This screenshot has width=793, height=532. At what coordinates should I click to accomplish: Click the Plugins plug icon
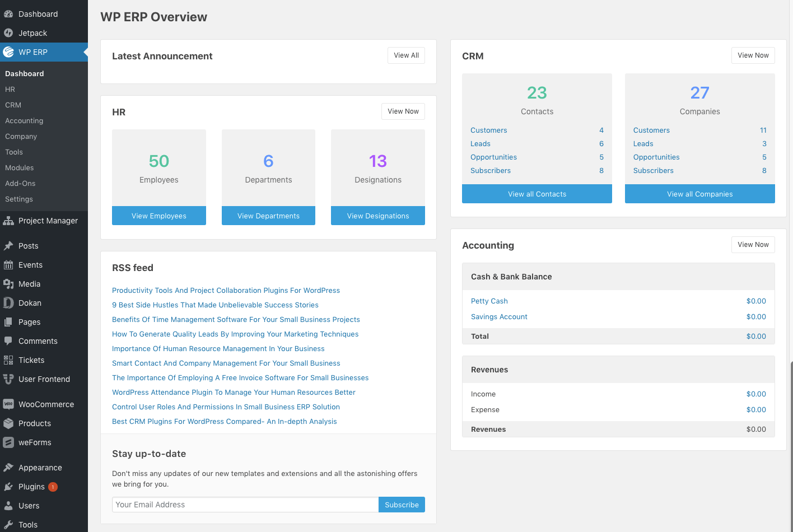click(8, 487)
